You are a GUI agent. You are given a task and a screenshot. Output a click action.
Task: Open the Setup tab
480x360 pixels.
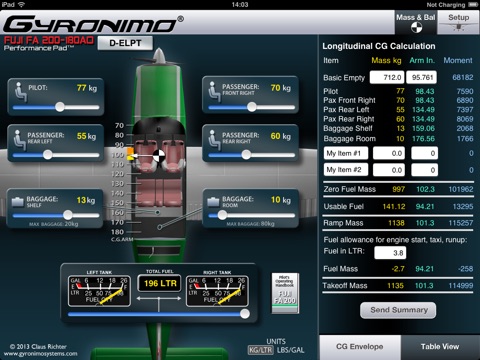[458, 22]
